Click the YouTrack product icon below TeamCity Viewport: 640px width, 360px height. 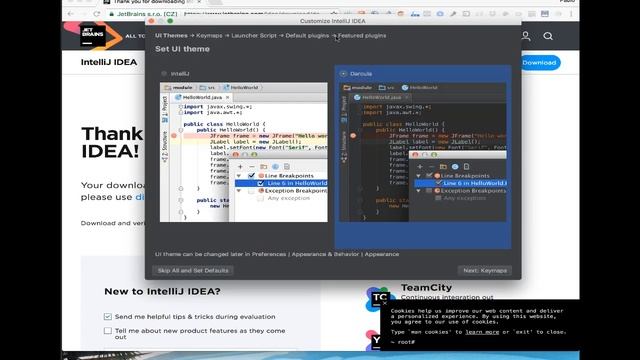pos(374,340)
